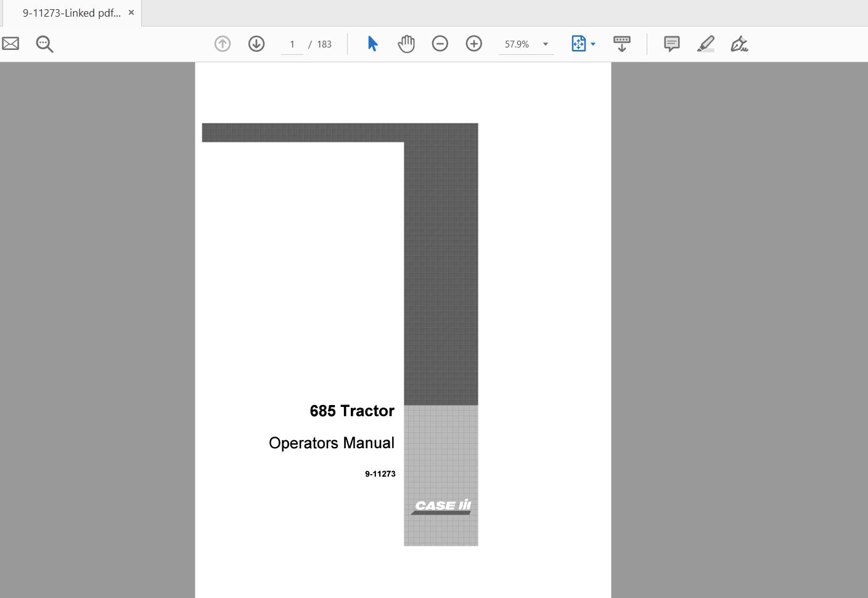
Task: Click the CASE IH logo on page
Action: coord(441,506)
